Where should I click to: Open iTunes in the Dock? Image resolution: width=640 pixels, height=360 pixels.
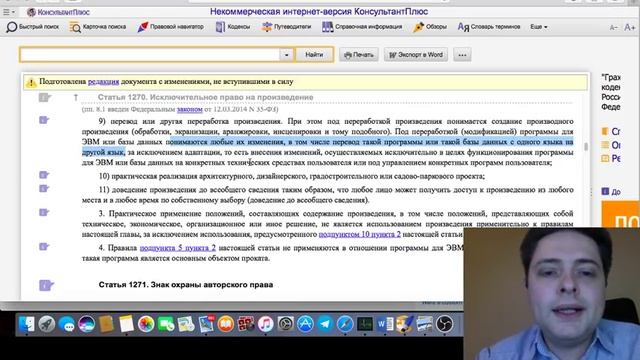pyautogui.click(x=265, y=324)
